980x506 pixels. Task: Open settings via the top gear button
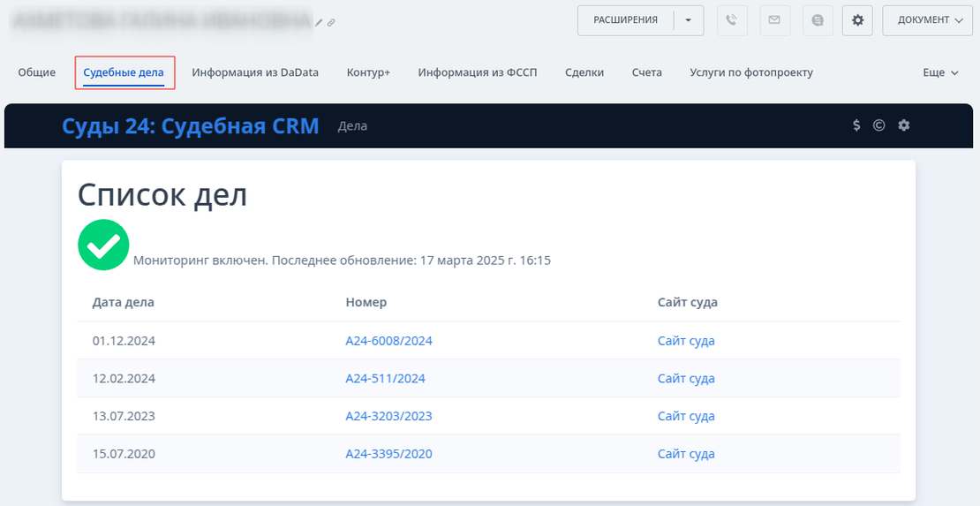[857, 20]
